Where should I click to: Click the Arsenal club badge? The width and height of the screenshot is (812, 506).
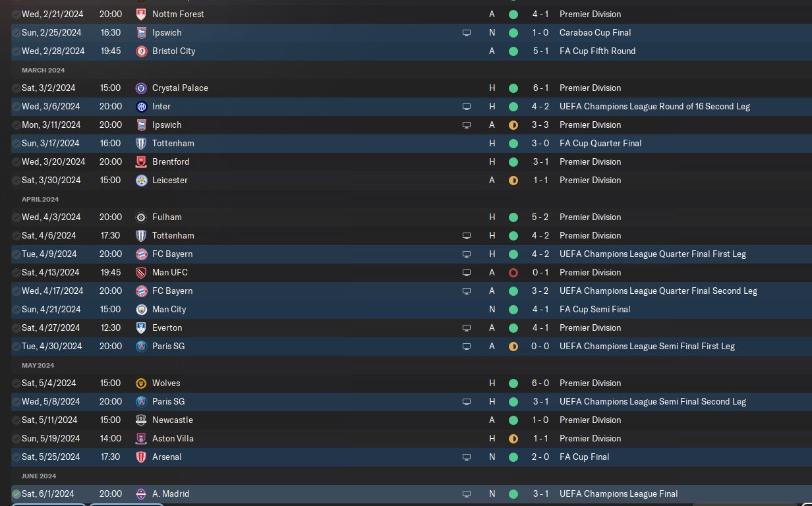click(140, 457)
